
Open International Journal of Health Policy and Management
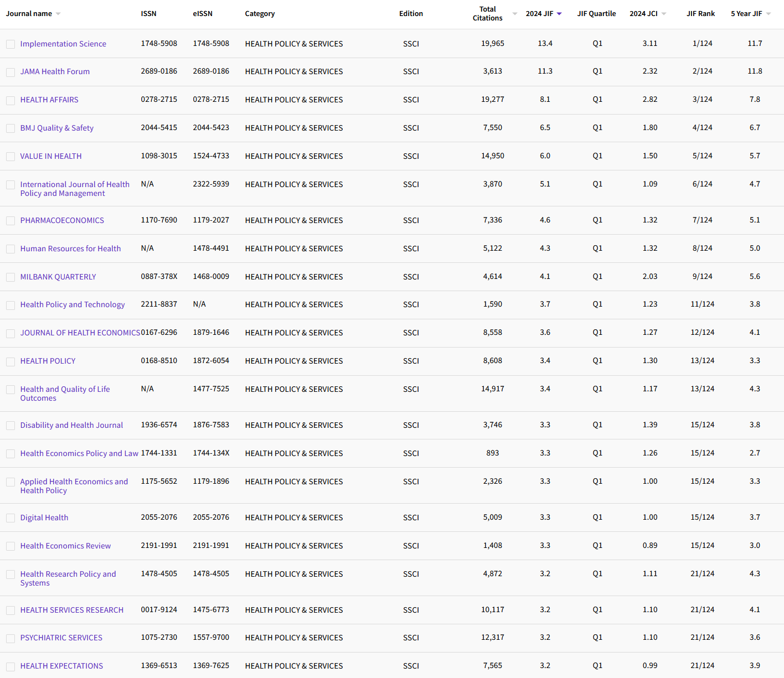point(75,189)
